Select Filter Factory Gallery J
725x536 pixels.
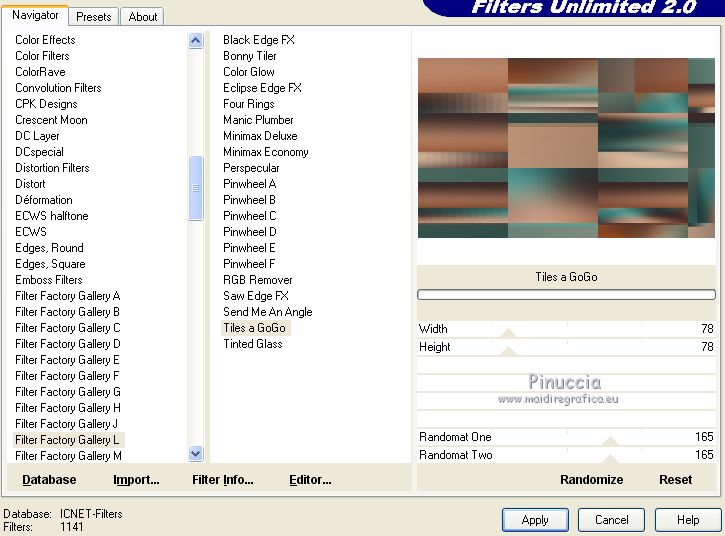point(66,424)
